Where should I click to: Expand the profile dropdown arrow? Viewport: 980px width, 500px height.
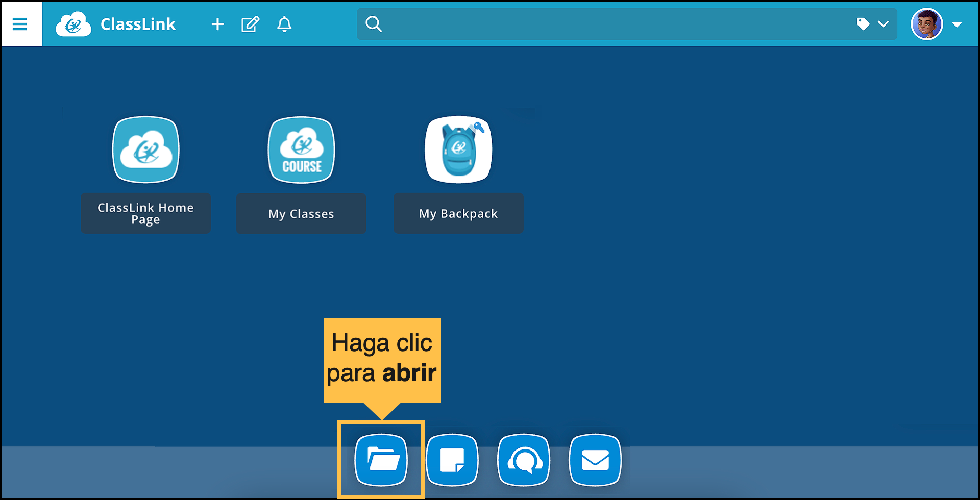click(957, 24)
